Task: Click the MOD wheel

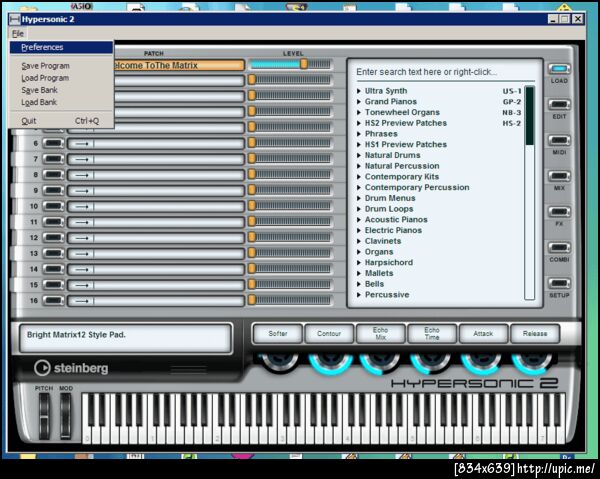Action: click(66, 416)
